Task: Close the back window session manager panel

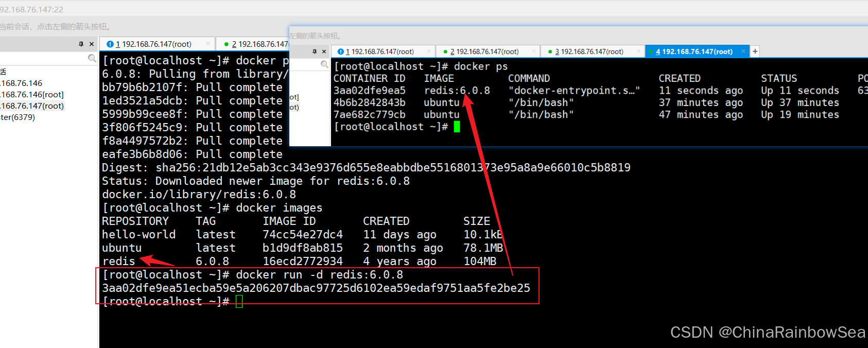Action: click(x=92, y=44)
